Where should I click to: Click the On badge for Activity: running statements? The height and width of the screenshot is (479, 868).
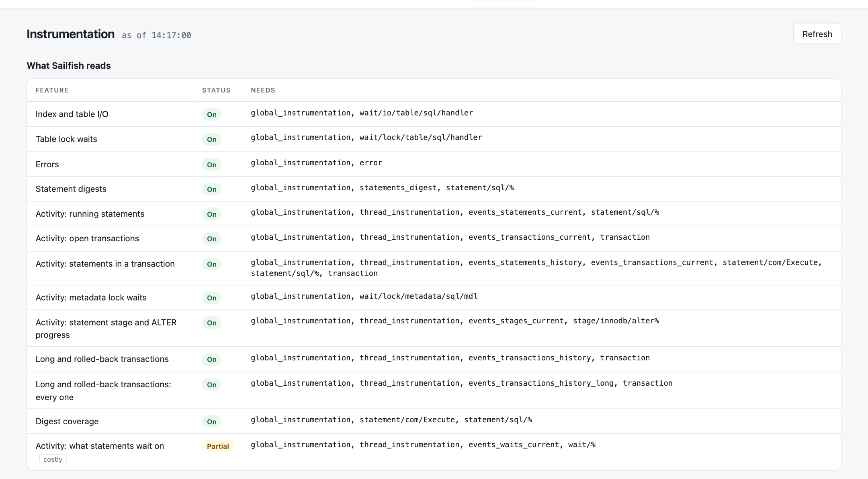pos(212,214)
